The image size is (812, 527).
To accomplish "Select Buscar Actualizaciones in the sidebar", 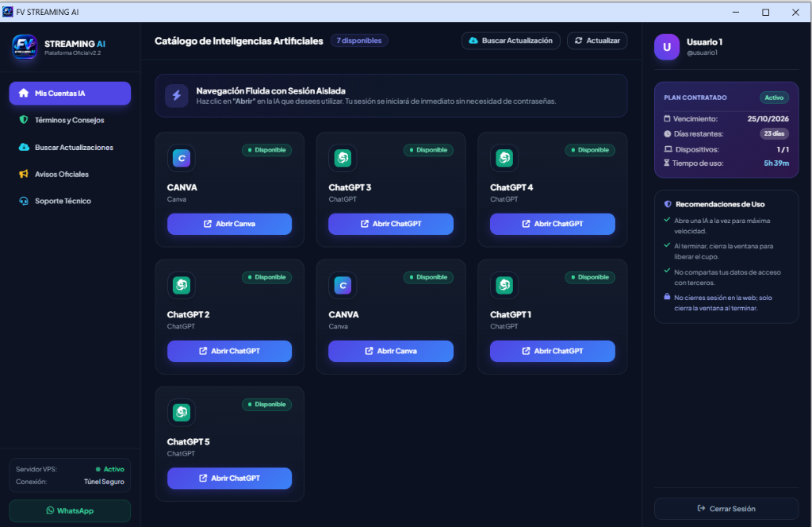I will pyautogui.click(x=70, y=147).
